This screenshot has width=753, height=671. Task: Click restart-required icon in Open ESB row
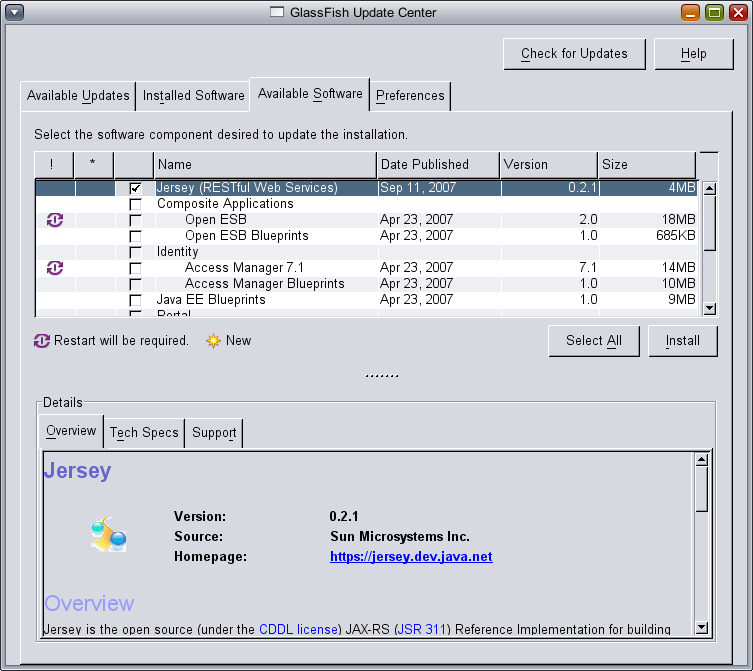pos(55,220)
